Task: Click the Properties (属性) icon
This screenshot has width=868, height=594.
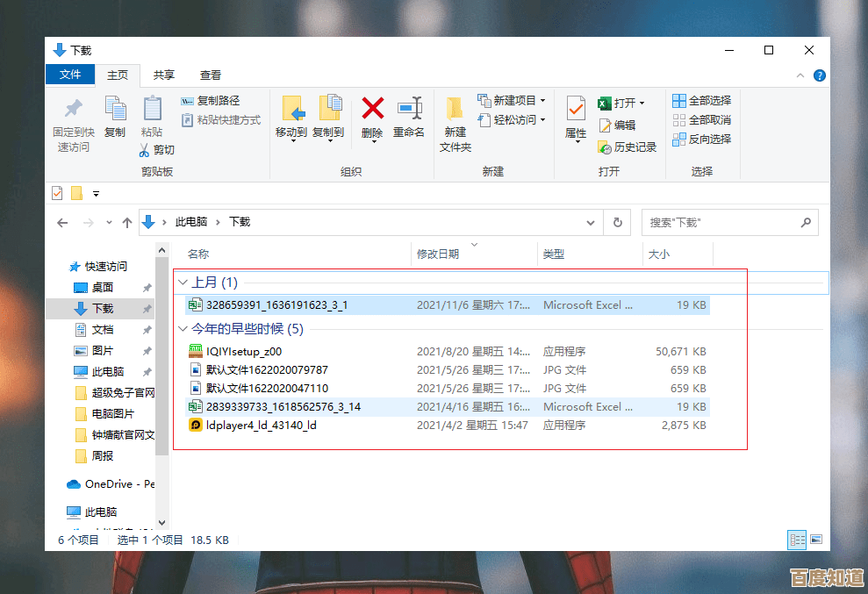Action: point(576,111)
